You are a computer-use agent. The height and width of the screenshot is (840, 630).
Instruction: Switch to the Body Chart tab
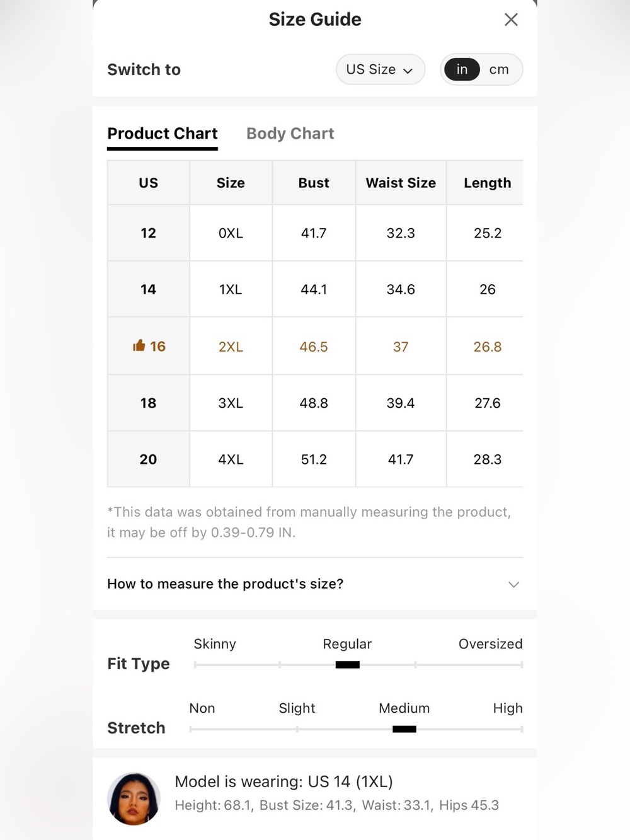tap(290, 134)
